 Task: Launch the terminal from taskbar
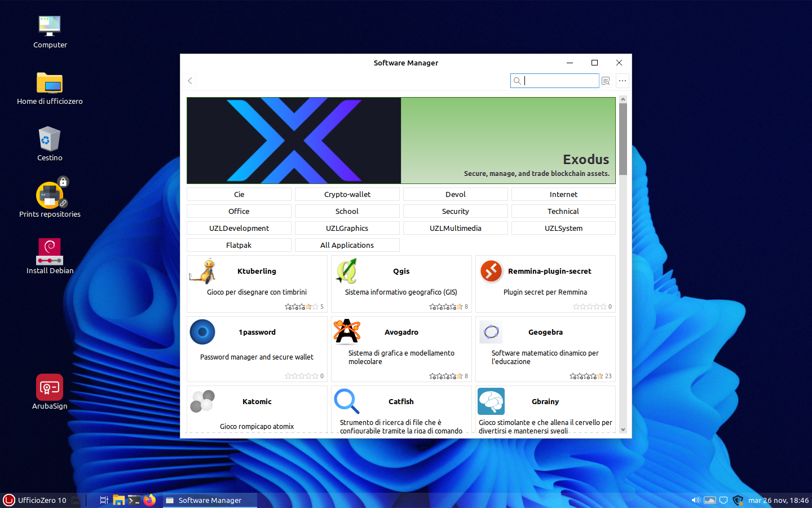[x=134, y=500]
